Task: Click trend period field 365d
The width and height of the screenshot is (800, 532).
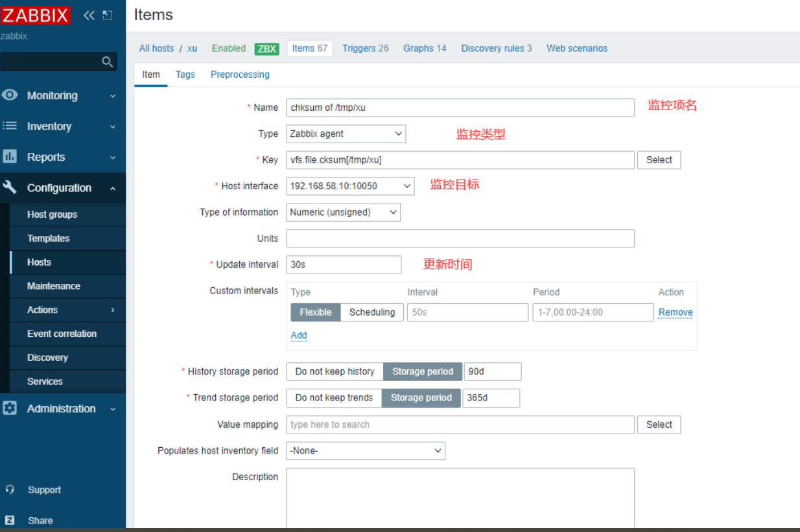Action: (x=491, y=398)
